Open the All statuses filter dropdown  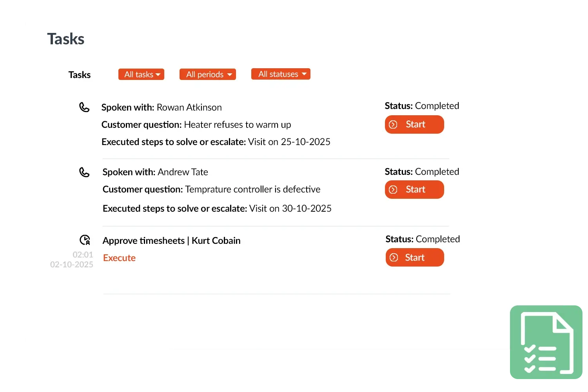pyautogui.click(x=281, y=74)
